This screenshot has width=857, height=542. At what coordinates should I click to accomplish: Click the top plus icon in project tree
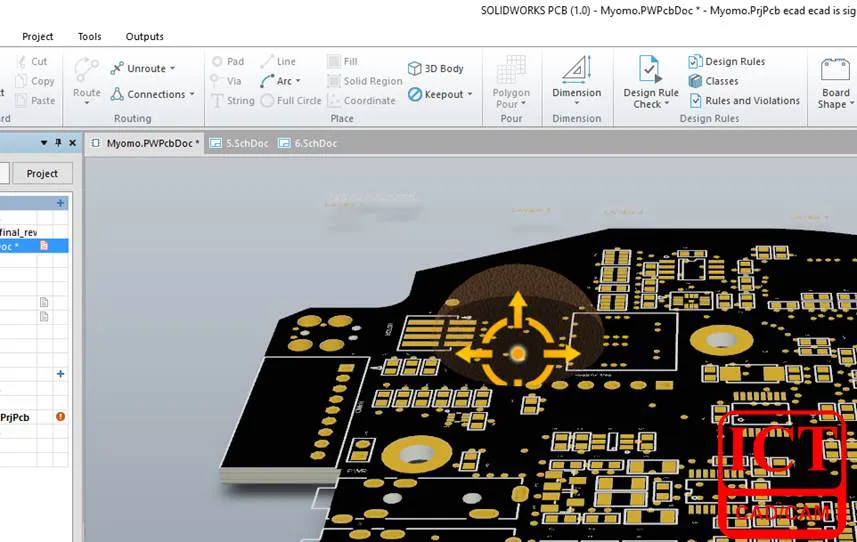(61, 203)
